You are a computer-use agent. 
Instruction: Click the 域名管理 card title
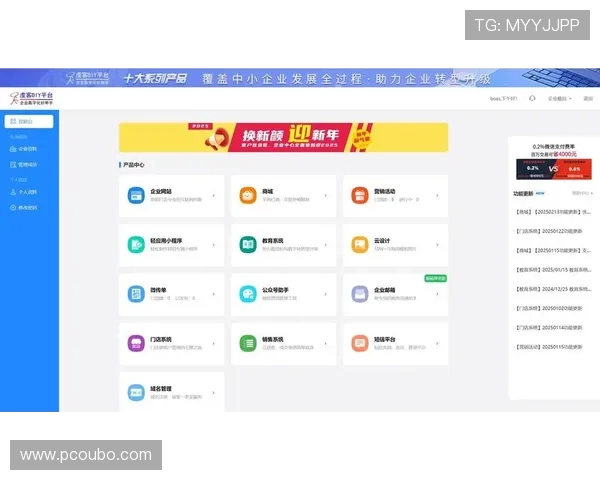click(161, 389)
